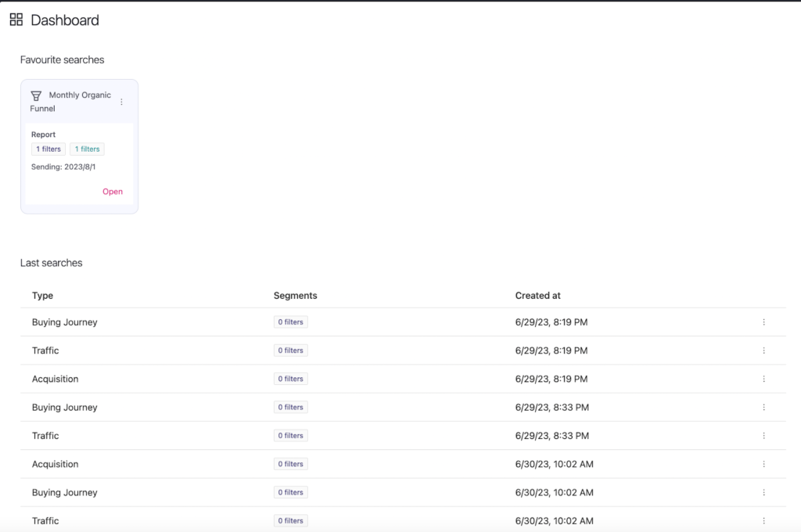This screenshot has height=532, width=801.
Task: Open the options menu for the Acquisition row dated 6/29
Action: [764, 379]
